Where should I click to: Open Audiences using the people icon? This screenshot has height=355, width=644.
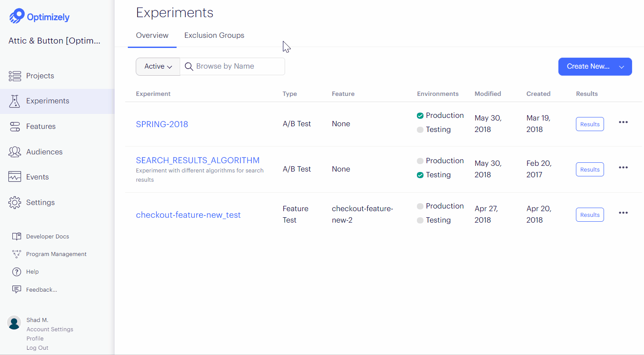(x=15, y=152)
